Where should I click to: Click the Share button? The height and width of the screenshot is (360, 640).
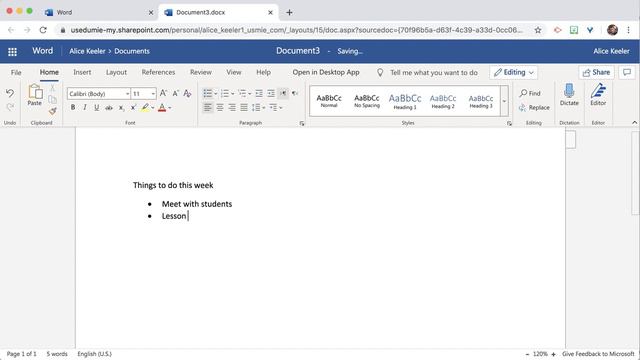(x=596, y=72)
